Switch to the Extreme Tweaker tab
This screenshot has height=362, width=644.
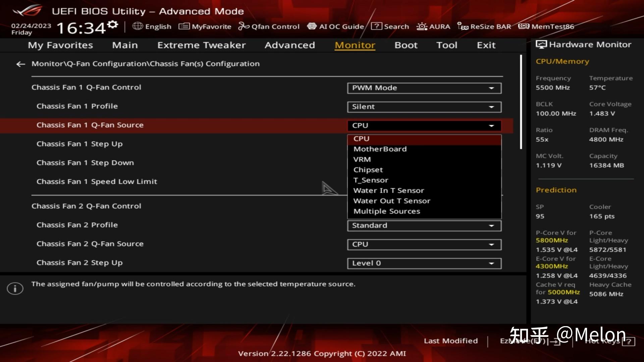(x=201, y=45)
